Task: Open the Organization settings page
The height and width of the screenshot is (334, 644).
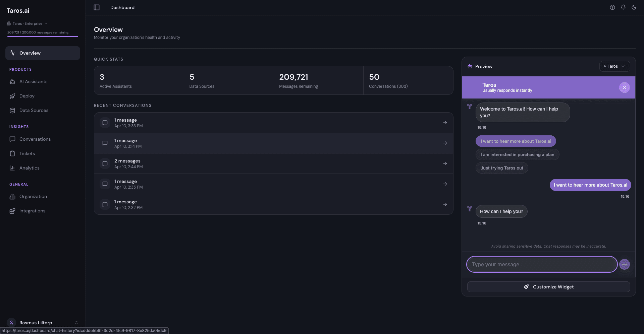Action: [x=43, y=197]
